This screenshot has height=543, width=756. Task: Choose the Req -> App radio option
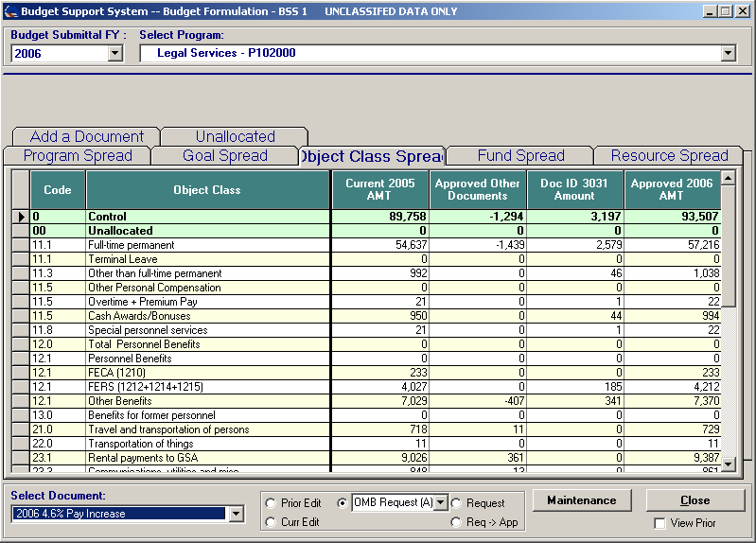click(x=456, y=522)
